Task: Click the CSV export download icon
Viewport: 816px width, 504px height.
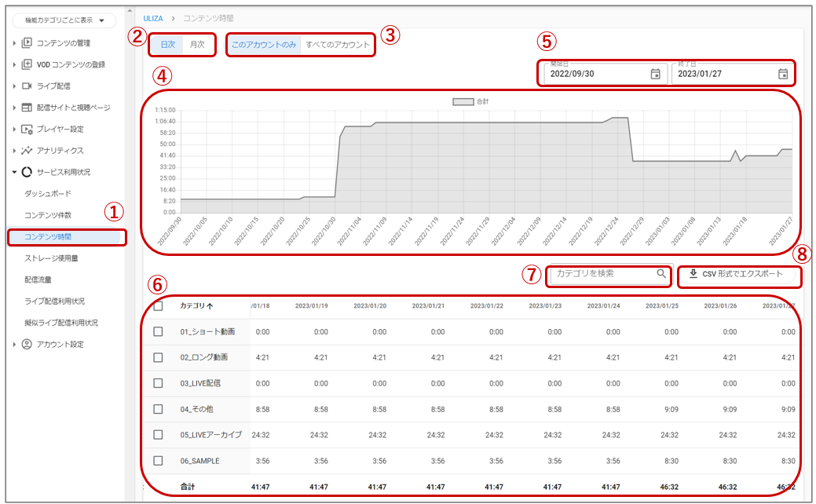Action: click(693, 274)
